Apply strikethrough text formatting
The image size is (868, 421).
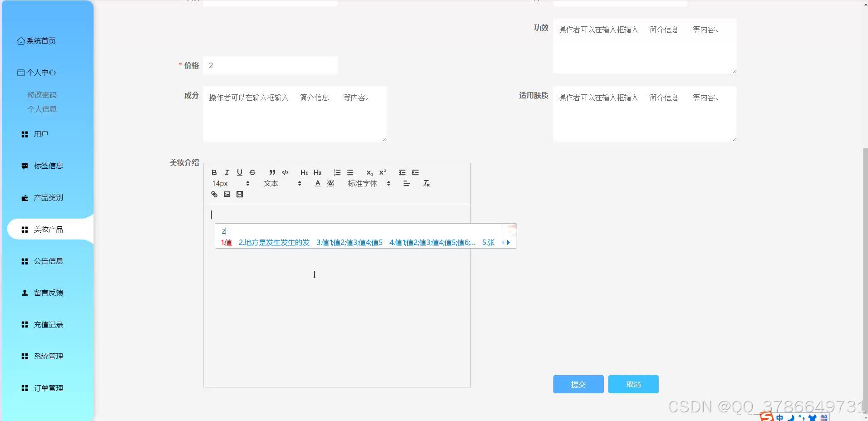(252, 172)
